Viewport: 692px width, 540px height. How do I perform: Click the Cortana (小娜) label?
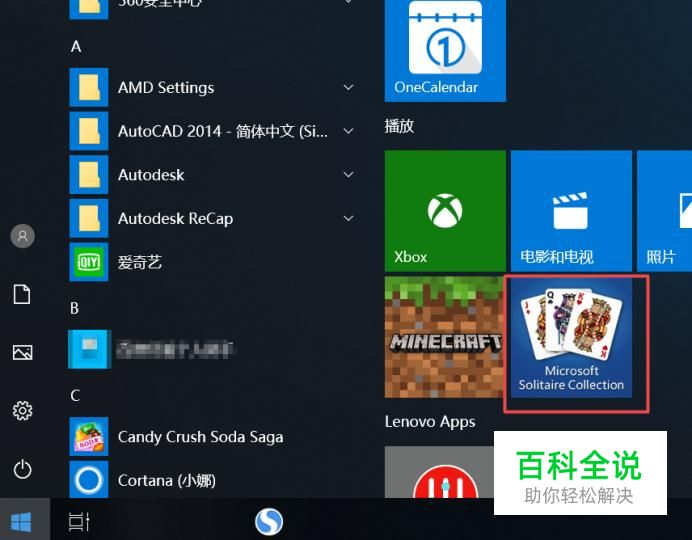point(167,480)
